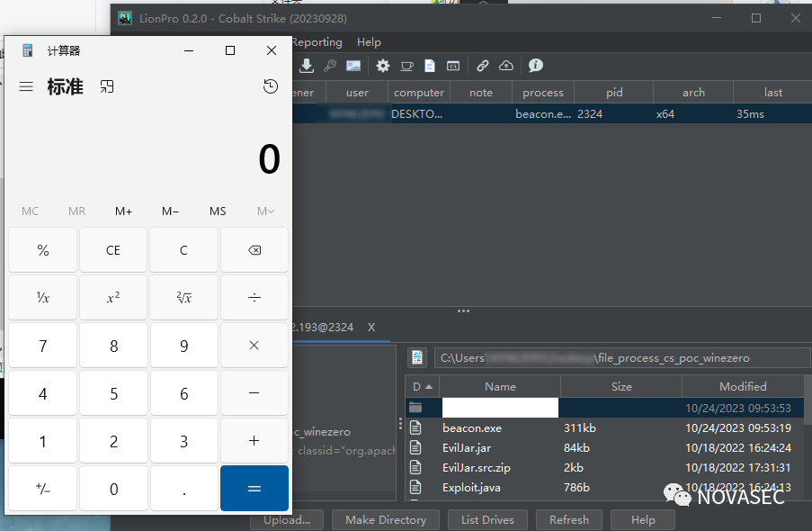Sort beacons by the process column header

click(543, 93)
